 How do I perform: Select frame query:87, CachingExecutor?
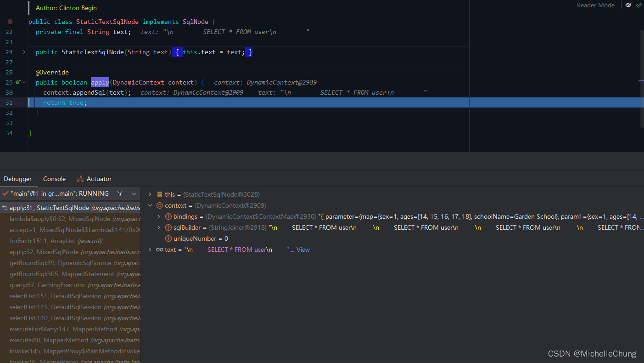(70, 285)
